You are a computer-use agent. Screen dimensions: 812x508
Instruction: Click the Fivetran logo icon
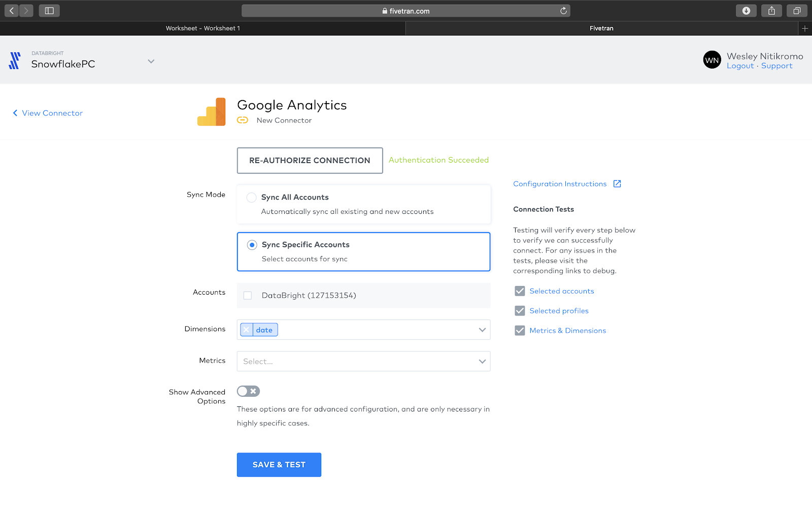pyautogui.click(x=15, y=60)
